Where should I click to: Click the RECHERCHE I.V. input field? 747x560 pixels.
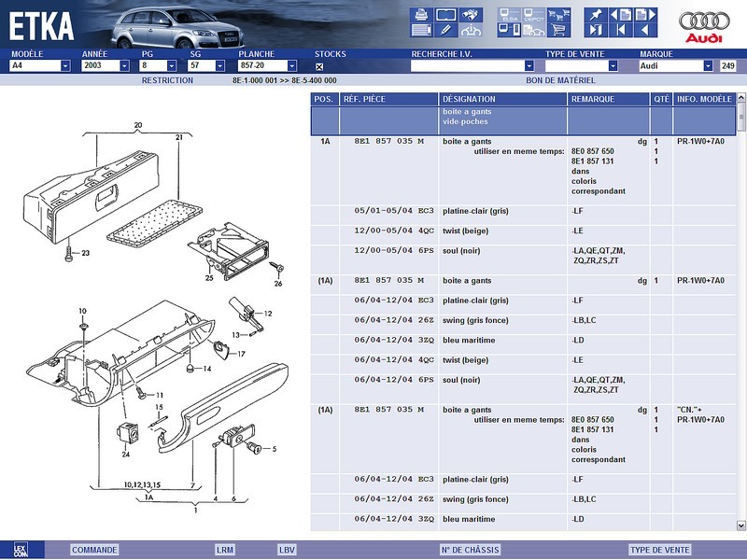click(468, 66)
